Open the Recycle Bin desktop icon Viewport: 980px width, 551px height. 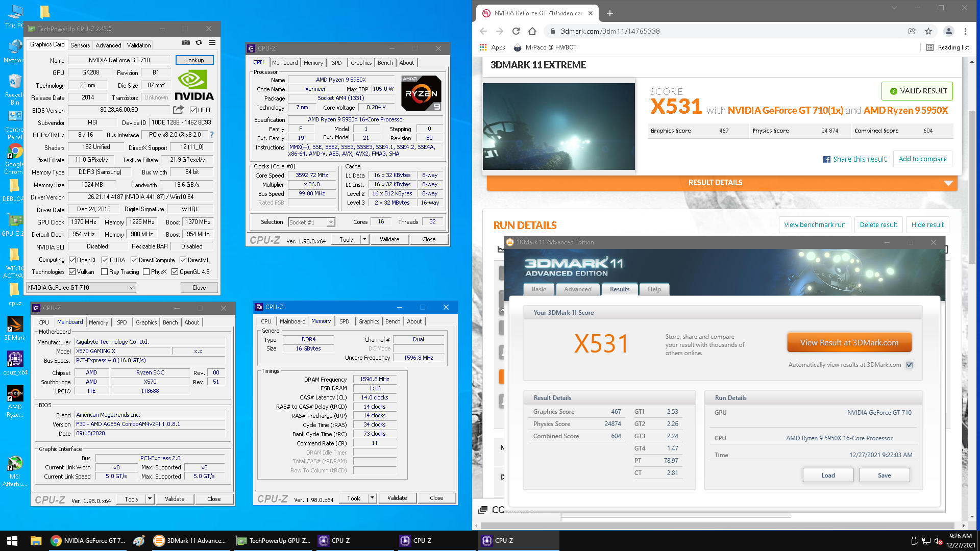coord(15,89)
